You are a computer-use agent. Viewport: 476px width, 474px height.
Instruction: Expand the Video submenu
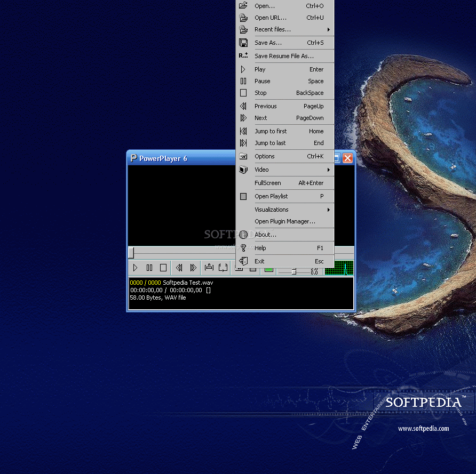(x=285, y=170)
